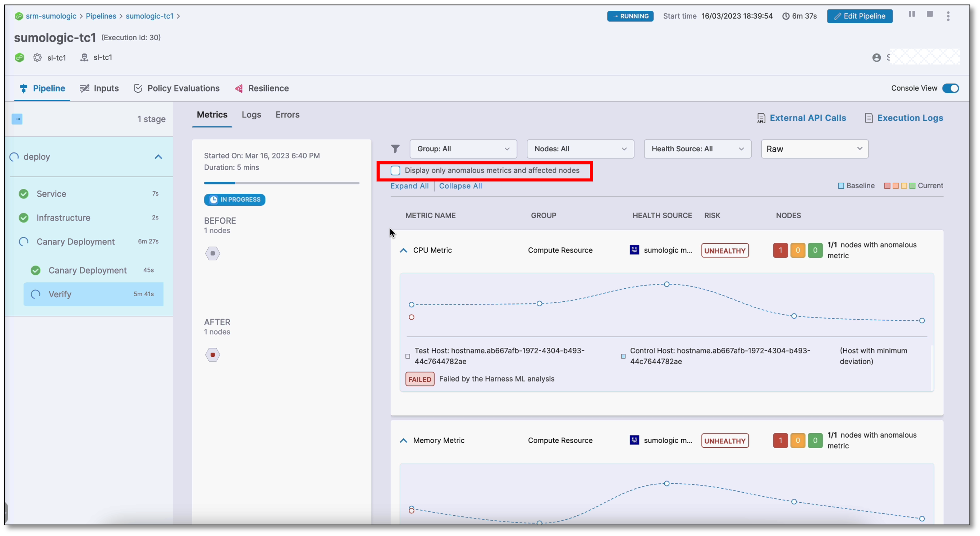Click the deploy stage spinner icon

14,157
